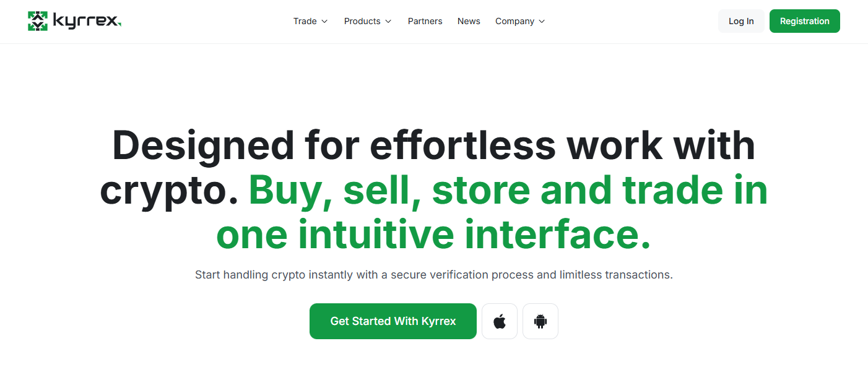The image size is (868, 372).
Task: Download the iOS app via Apple icon
Action: coord(500,321)
